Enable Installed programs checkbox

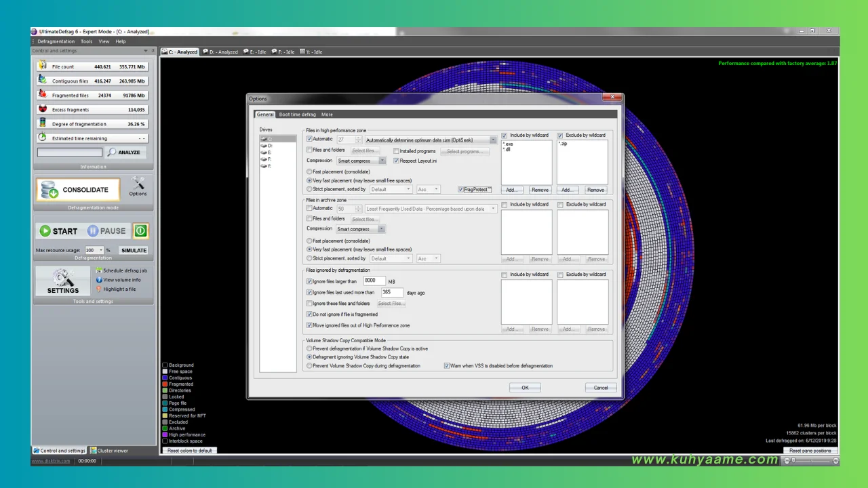pyautogui.click(x=396, y=150)
